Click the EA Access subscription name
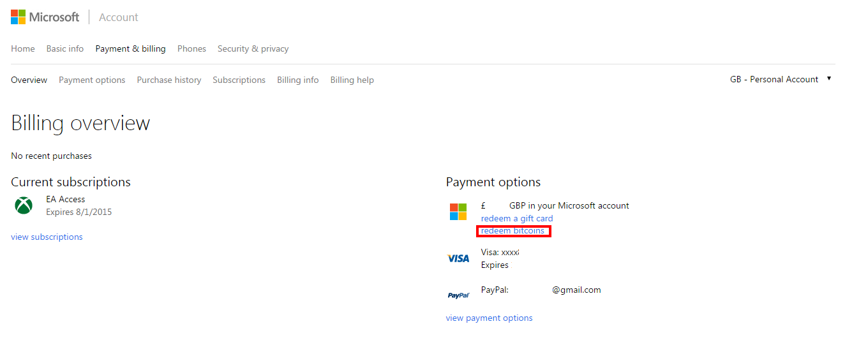868x340 pixels. pyautogui.click(x=66, y=199)
